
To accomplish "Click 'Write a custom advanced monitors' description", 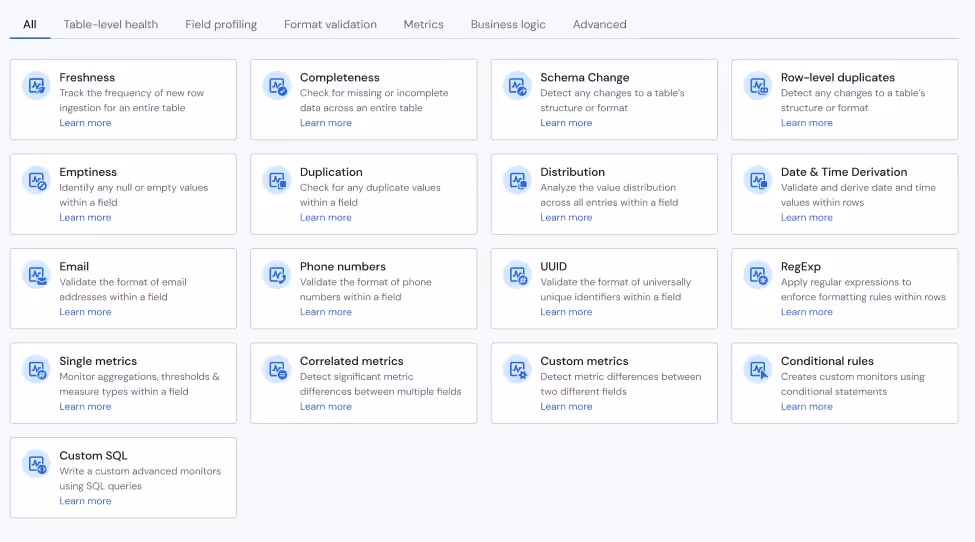I will click(x=140, y=471).
